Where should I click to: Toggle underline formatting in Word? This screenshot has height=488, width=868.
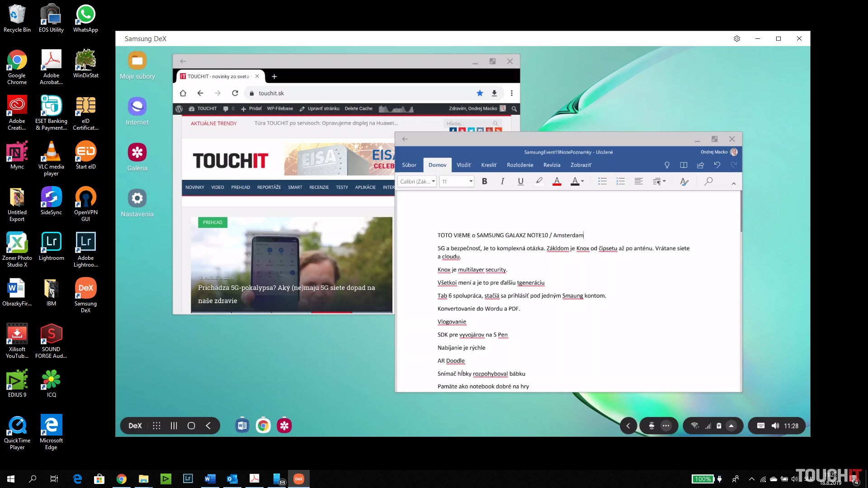520,182
